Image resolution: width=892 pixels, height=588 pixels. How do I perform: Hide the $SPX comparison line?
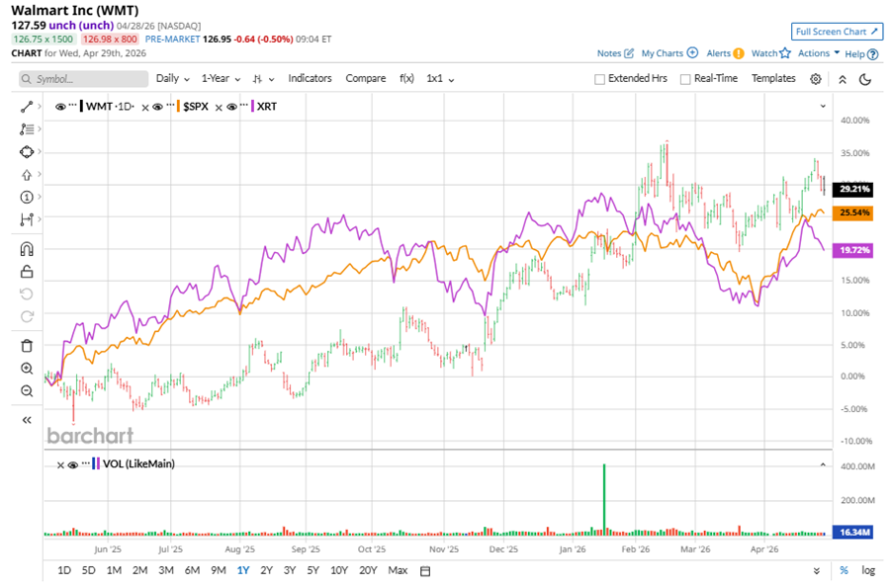(x=159, y=106)
